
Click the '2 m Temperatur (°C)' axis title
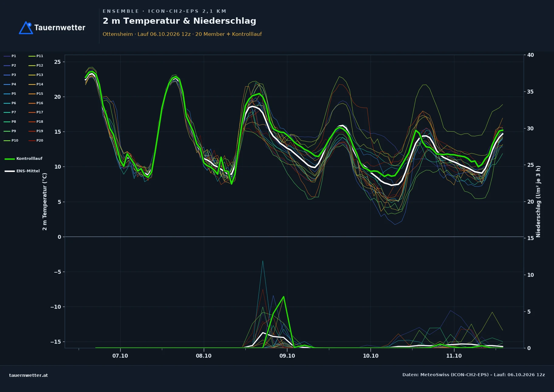(45, 201)
